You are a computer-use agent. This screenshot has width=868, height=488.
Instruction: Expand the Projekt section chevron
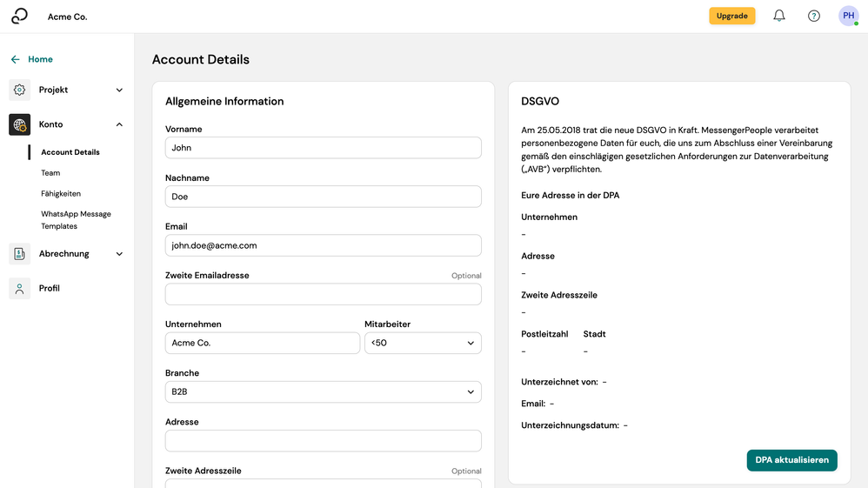click(119, 90)
